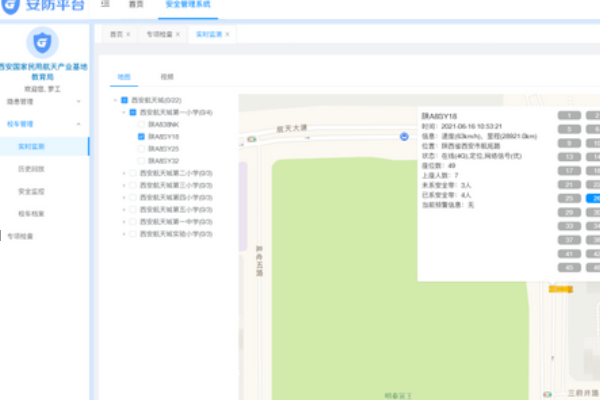Check the 陕A8SY25 vehicle checkbox
The image size is (600, 400).
[x=141, y=148]
